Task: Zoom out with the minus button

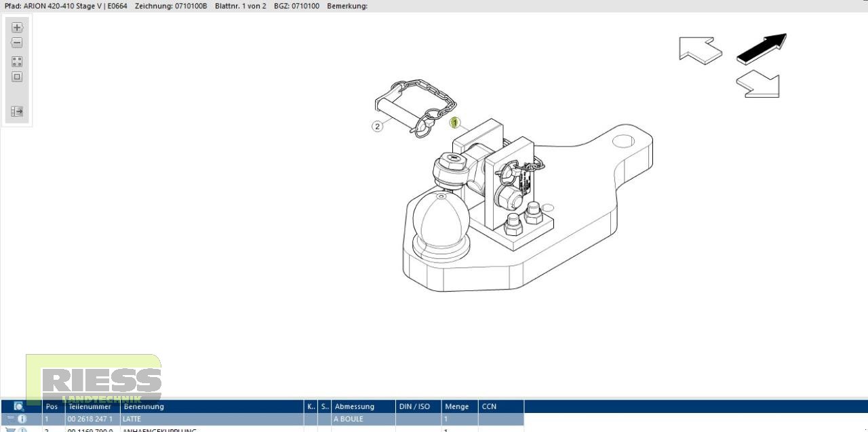Action: 17,43
